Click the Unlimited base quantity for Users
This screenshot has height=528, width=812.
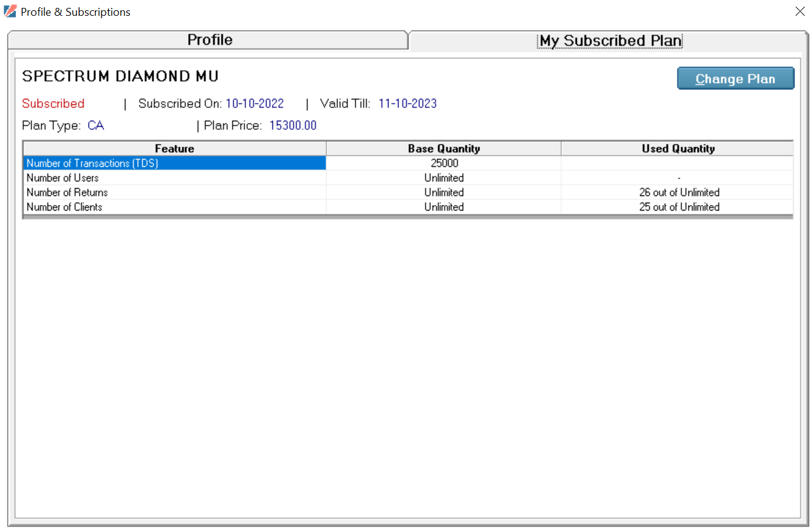click(444, 178)
